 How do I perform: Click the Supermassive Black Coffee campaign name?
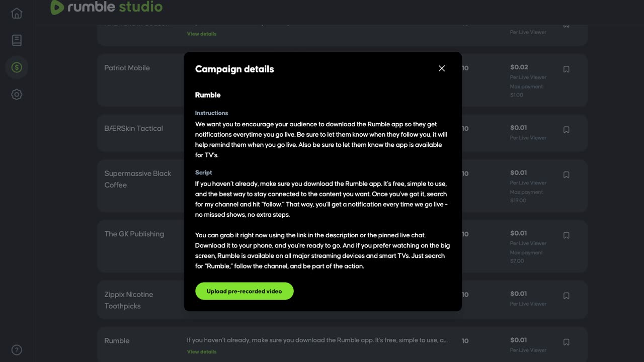click(x=137, y=179)
